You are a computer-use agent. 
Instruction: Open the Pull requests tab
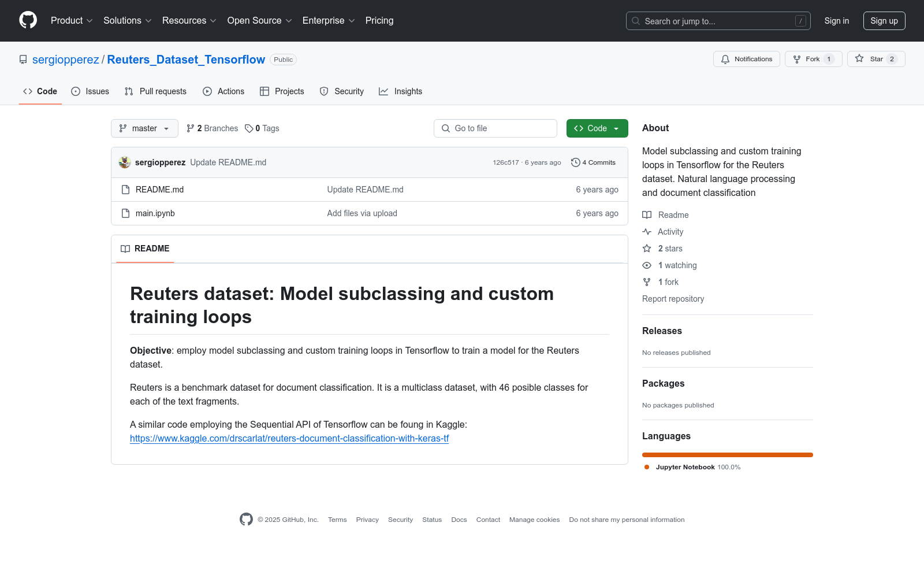pyautogui.click(x=155, y=91)
